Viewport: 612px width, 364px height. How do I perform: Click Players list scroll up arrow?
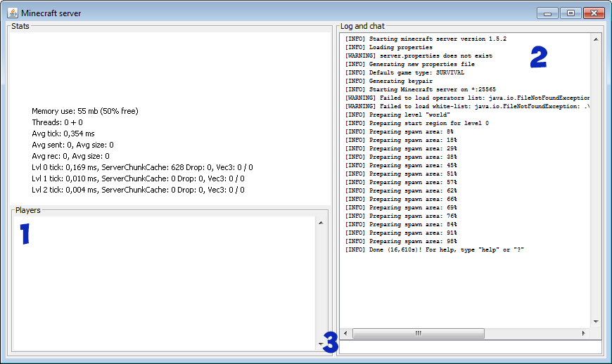[x=321, y=223]
